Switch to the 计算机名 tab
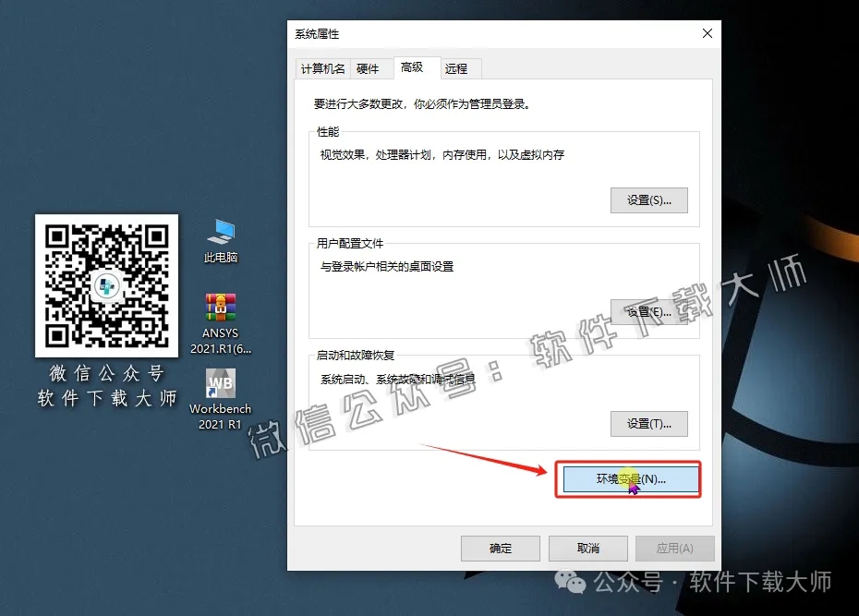Image resolution: width=859 pixels, height=616 pixels. [x=322, y=67]
